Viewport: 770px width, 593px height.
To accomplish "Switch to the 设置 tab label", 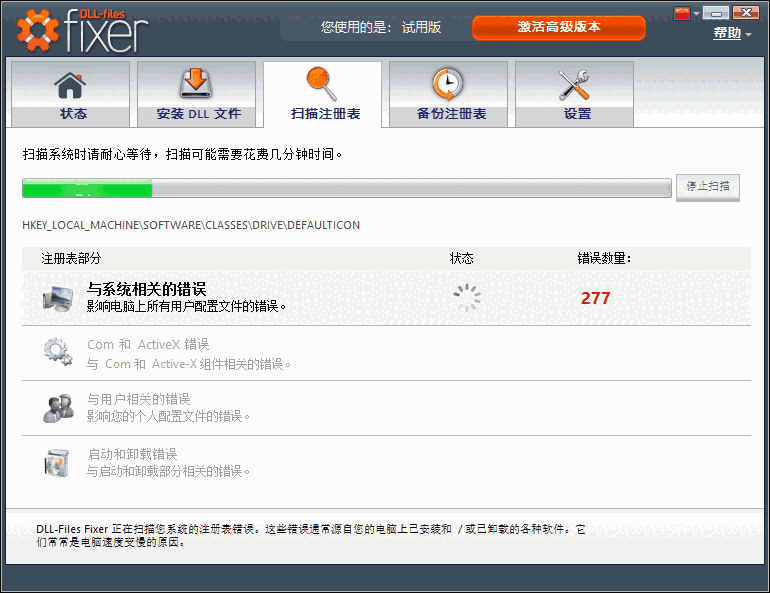I will (577, 114).
